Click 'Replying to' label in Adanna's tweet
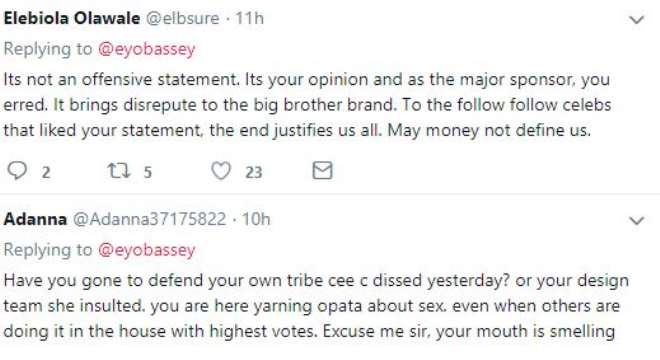The height and width of the screenshot is (360, 660). 48,250
